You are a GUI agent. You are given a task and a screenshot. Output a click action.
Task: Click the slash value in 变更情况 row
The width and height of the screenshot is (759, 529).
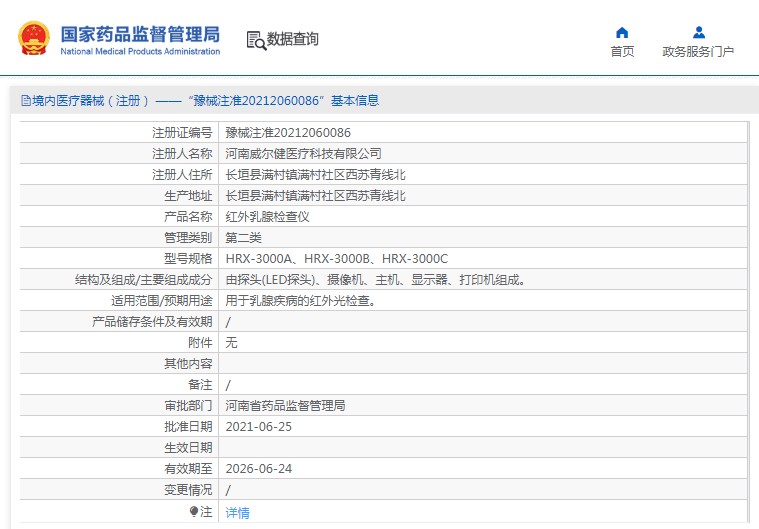point(228,490)
